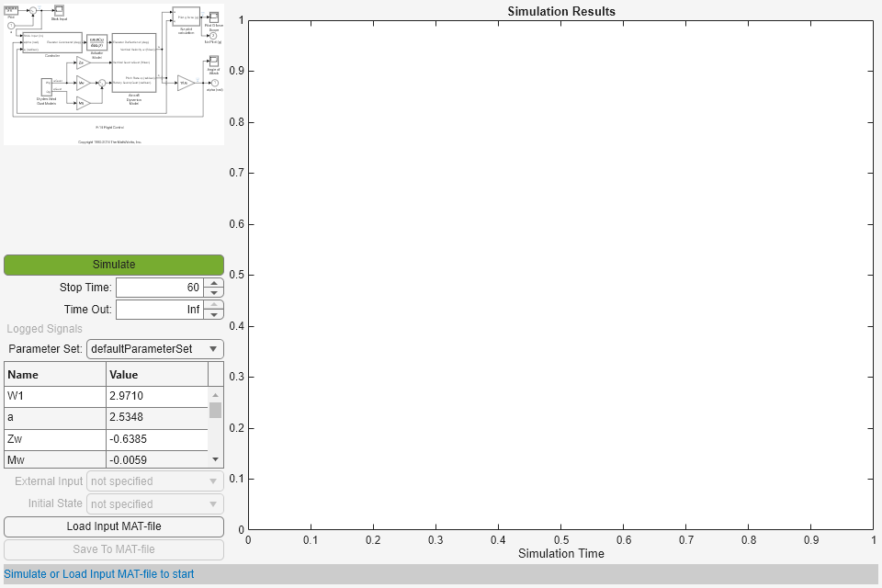
Task: Click the Zw name cell
Action: click(x=55, y=439)
